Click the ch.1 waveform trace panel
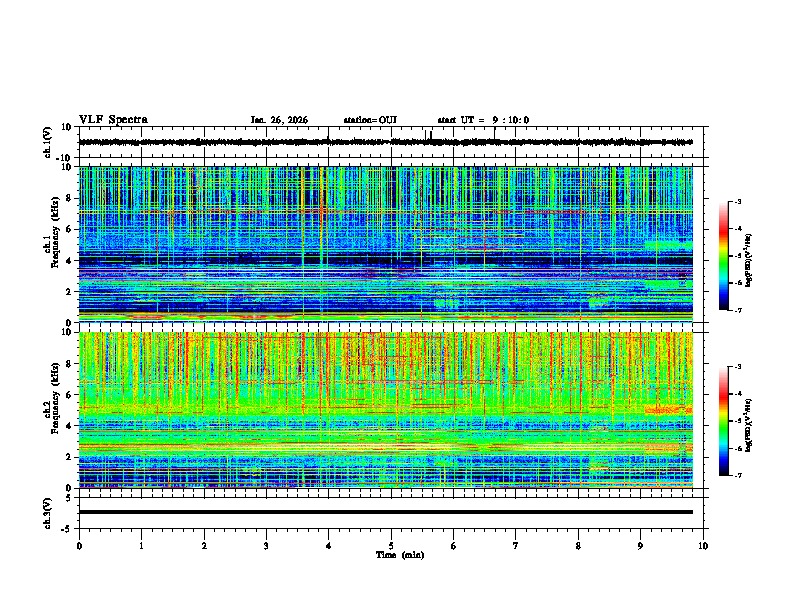This screenshot has height=612, width=792. 393,142
